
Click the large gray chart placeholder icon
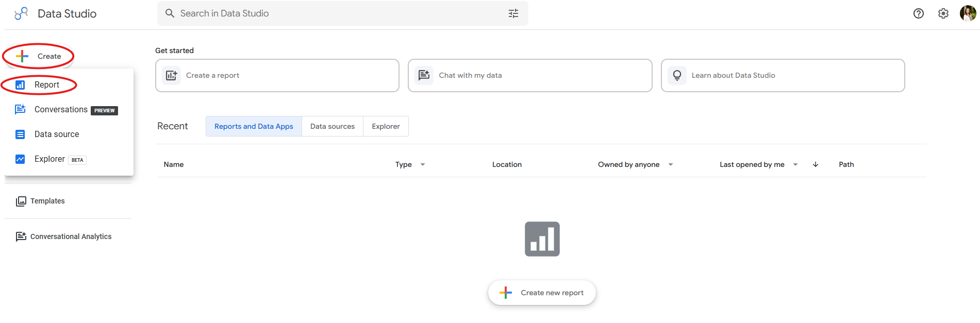pos(542,239)
